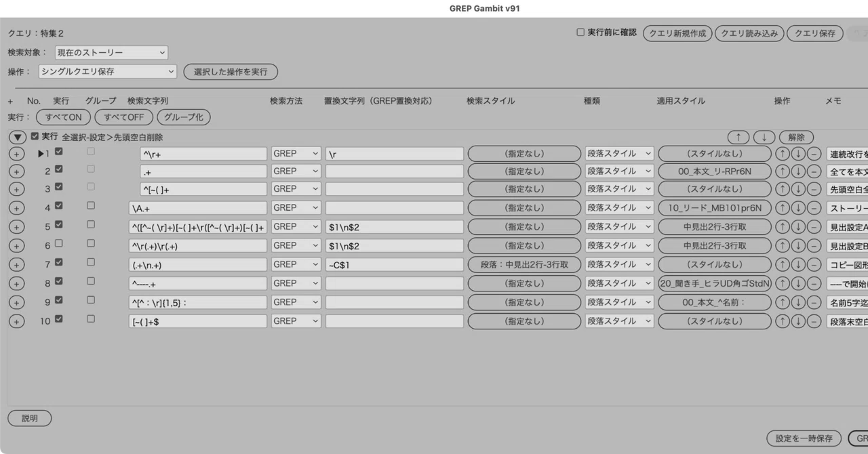Uncheck the 実行 checkbox on row 1

pyautogui.click(x=58, y=152)
